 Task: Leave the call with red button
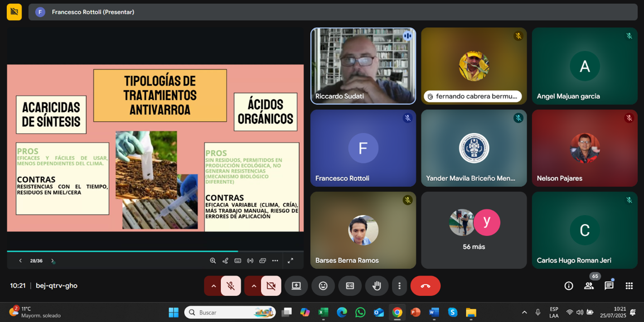(x=425, y=286)
